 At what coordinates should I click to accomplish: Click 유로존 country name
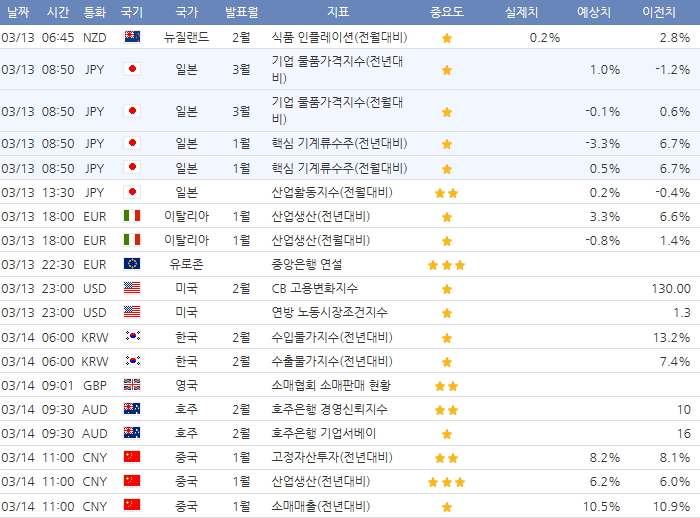click(x=186, y=264)
